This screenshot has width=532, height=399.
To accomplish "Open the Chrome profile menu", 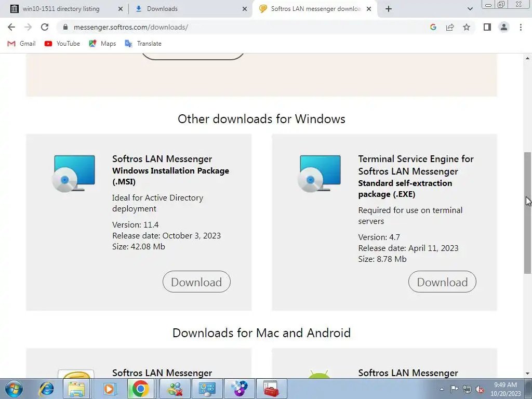I will (504, 27).
